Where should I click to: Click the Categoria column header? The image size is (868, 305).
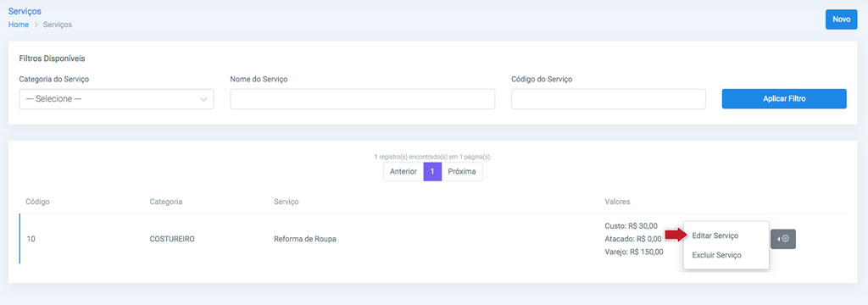click(x=166, y=202)
